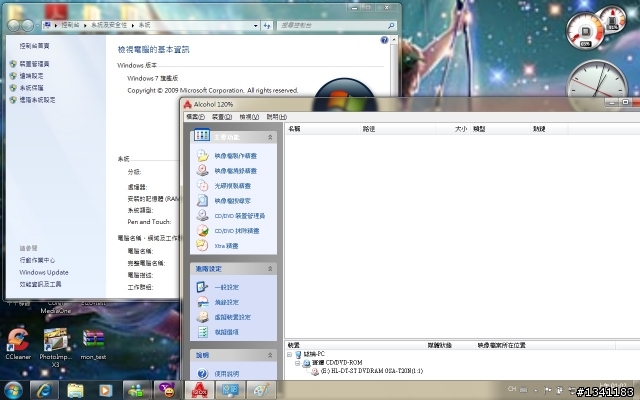The height and width of the screenshot is (400, 640).
Task: Open the Help (說明) menu in Alcohol
Action: coord(276,117)
